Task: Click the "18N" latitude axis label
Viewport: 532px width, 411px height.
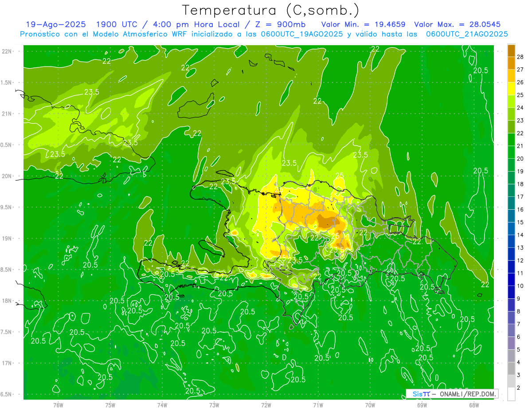Action: point(6,301)
